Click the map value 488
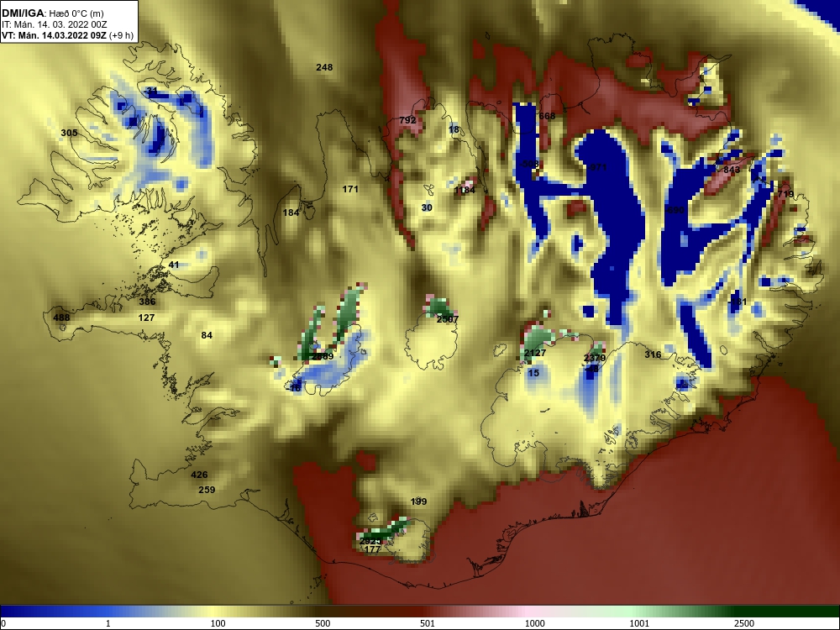840x630 pixels. pos(61,318)
